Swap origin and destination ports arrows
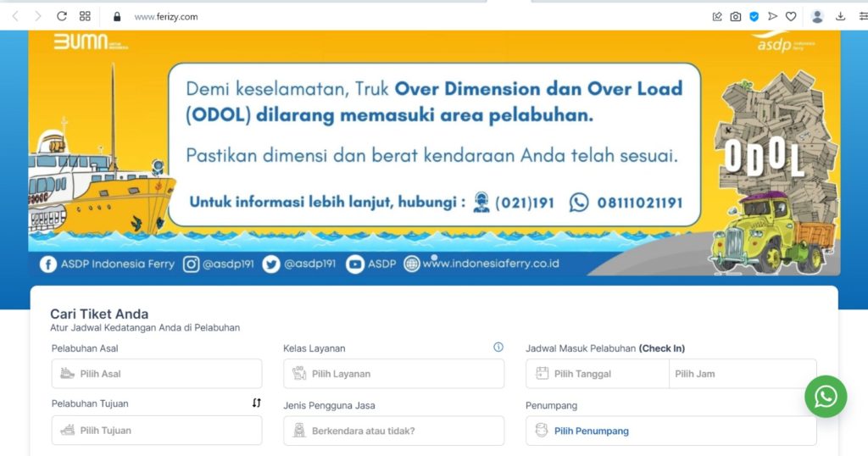This screenshot has width=868, height=456. 256,403
